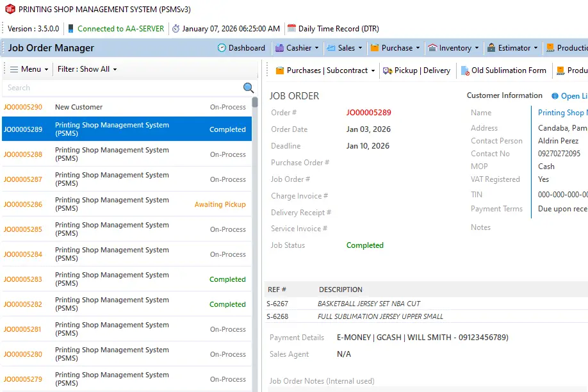Click the Inventory warehouse icon
This screenshot has width=588, height=392.
432,48
